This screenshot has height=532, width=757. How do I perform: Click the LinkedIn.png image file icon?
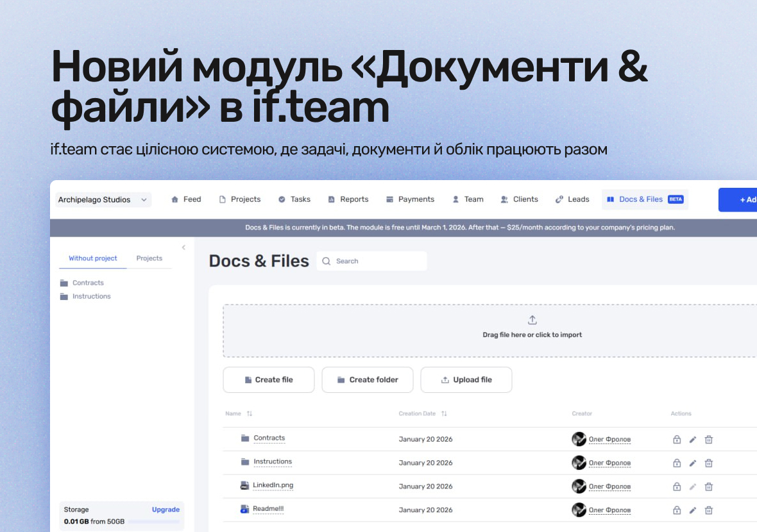pos(245,485)
